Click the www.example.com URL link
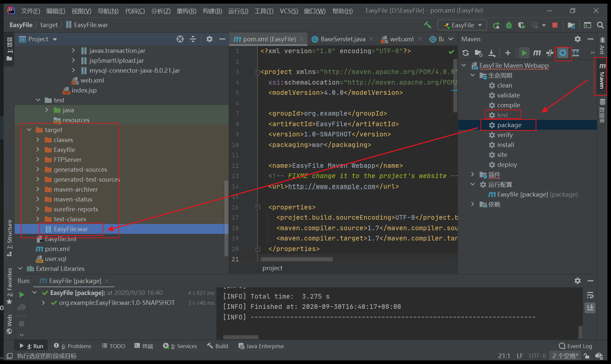611x364 pixels. [x=331, y=186]
